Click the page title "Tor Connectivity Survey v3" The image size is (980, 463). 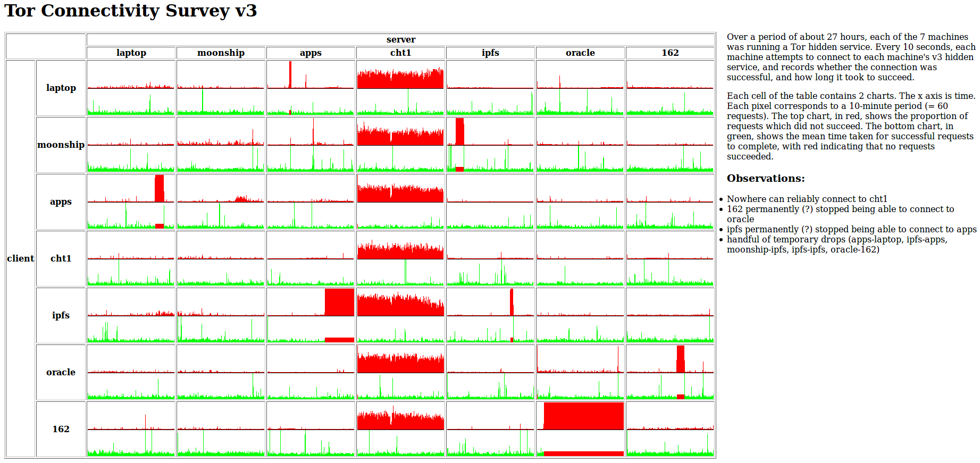(131, 11)
